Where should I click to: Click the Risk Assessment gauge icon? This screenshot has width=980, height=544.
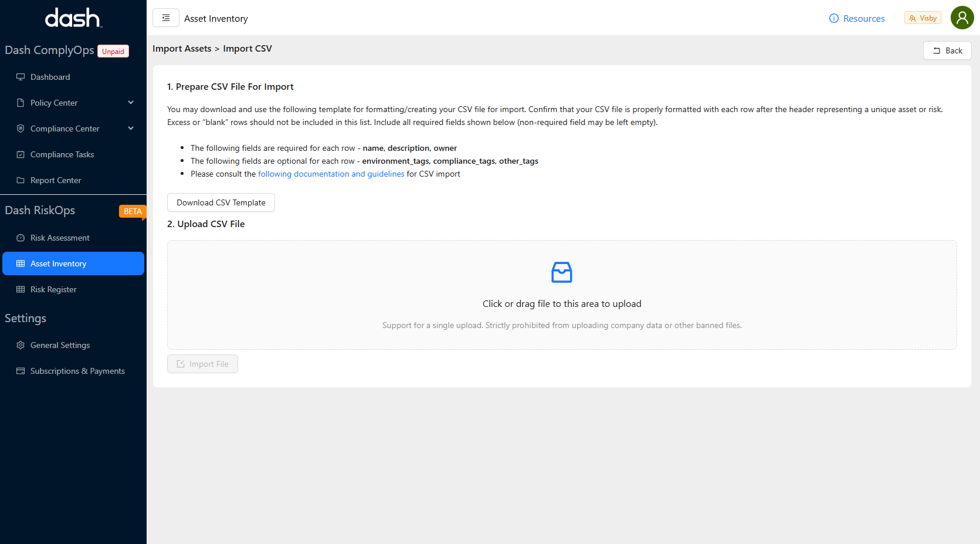pyautogui.click(x=21, y=238)
